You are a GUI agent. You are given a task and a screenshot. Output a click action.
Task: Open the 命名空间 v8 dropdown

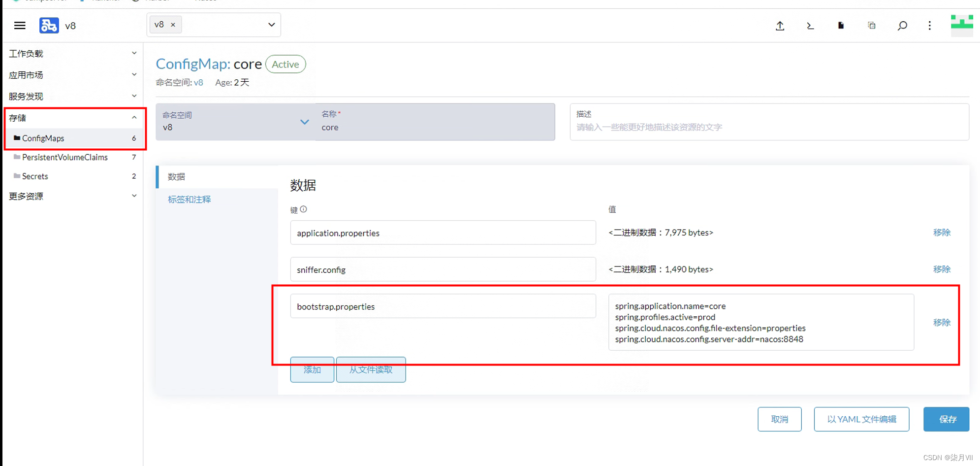pyautogui.click(x=236, y=122)
